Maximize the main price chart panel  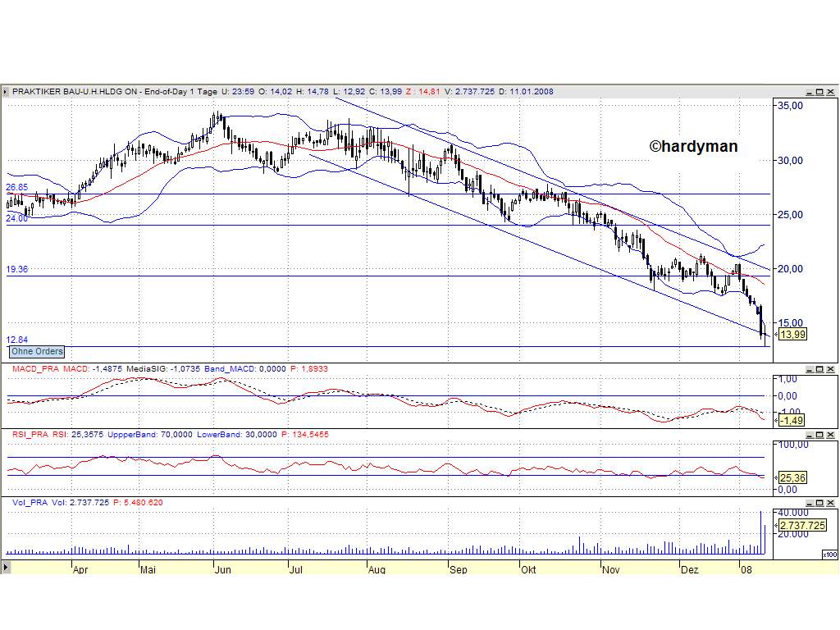(820, 91)
